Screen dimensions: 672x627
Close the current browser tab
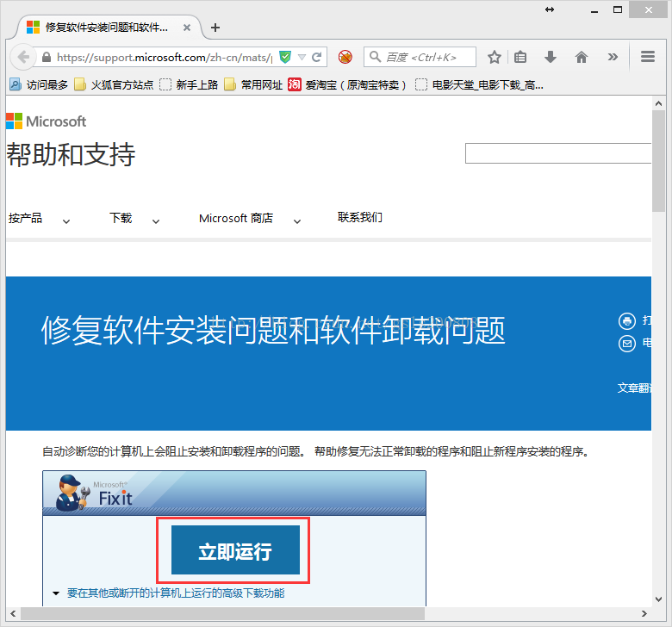(187, 28)
